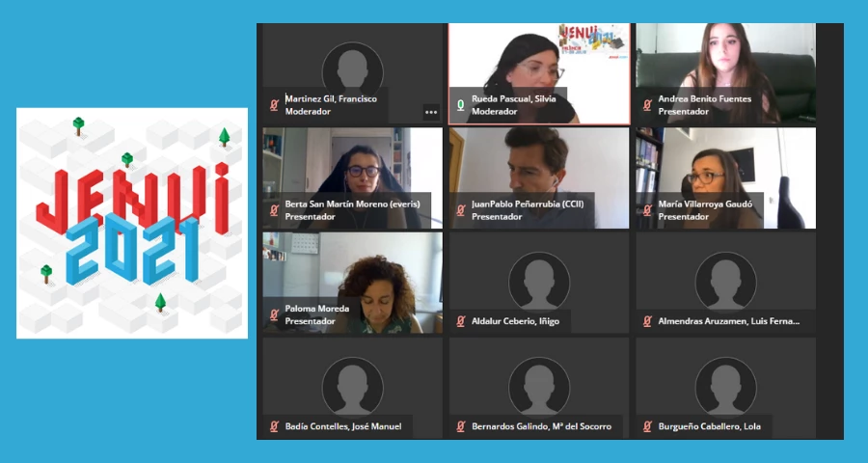Click muted mic icon for Aldalur Ceberio, Iñigo

(460, 321)
